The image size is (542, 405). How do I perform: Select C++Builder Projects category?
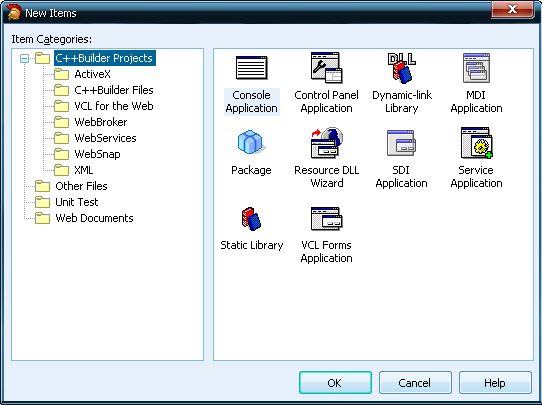coord(104,58)
